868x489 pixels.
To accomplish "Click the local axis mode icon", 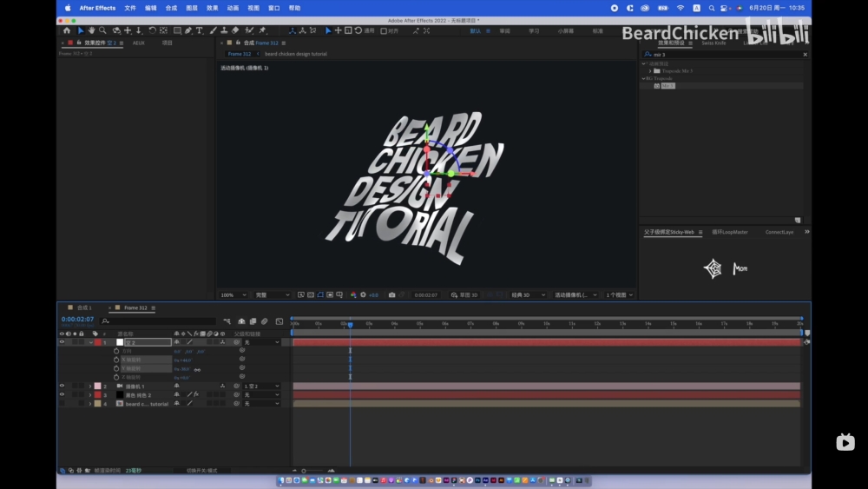I will click(293, 31).
